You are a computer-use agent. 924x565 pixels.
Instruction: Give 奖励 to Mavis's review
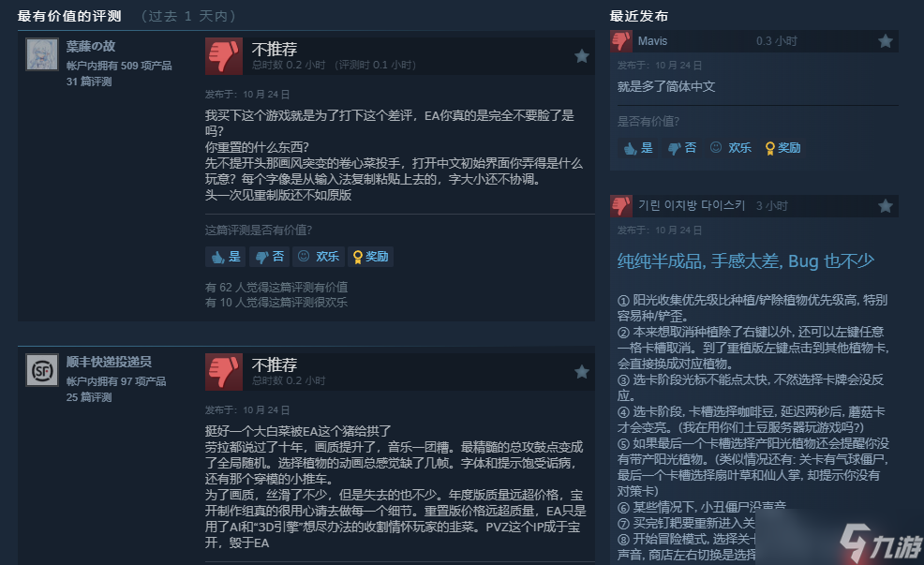click(x=782, y=148)
